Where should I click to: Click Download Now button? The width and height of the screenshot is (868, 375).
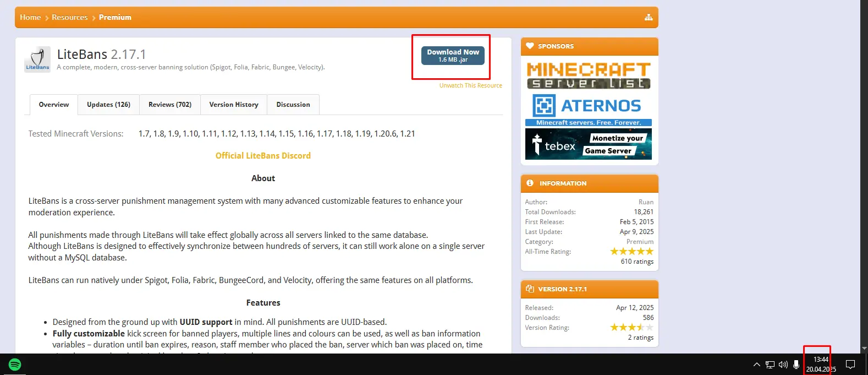(x=453, y=56)
